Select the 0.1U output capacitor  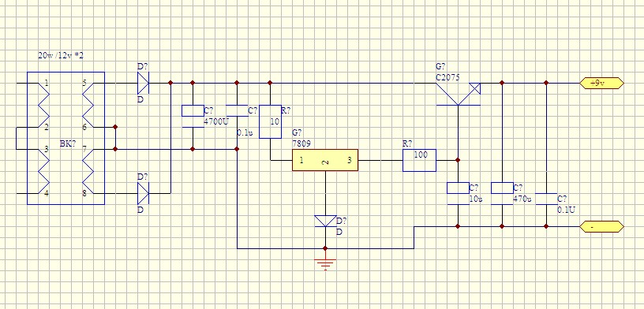pos(546,199)
